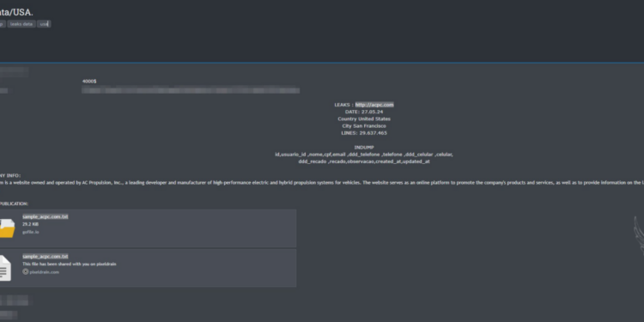Click the 'usa' tag
Viewport: 644px width, 322px height.
click(x=44, y=24)
